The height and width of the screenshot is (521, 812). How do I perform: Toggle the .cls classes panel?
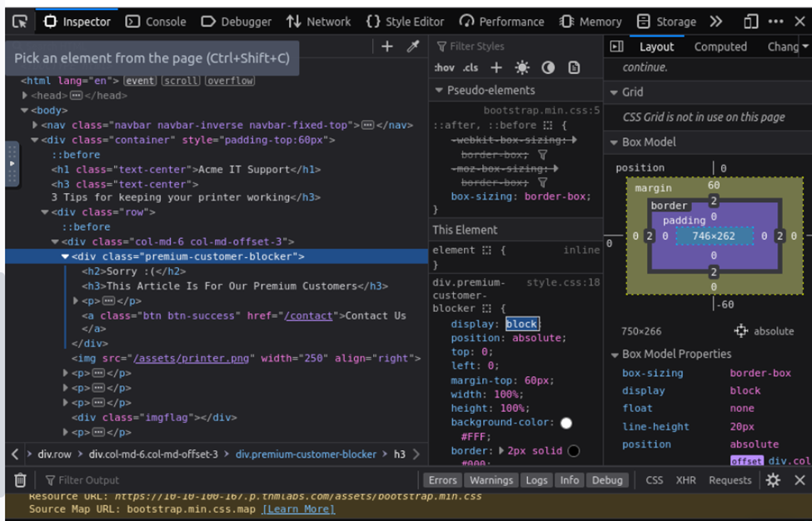[x=471, y=67]
